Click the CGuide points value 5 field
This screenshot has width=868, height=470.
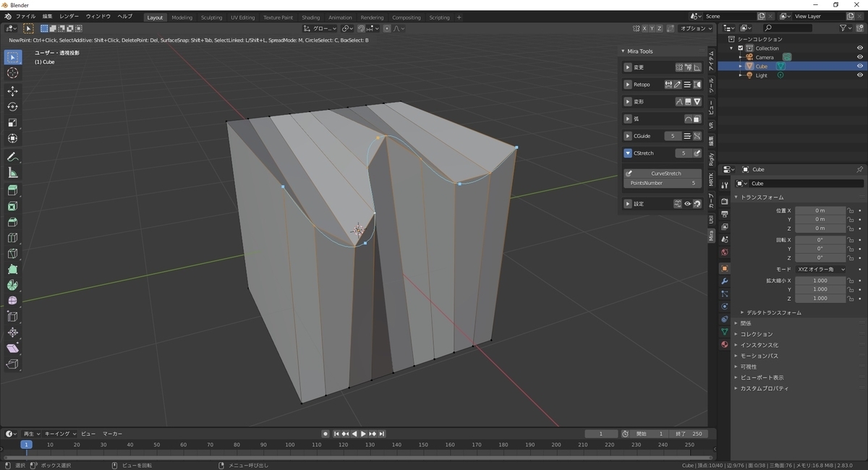pyautogui.click(x=673, y=136)
